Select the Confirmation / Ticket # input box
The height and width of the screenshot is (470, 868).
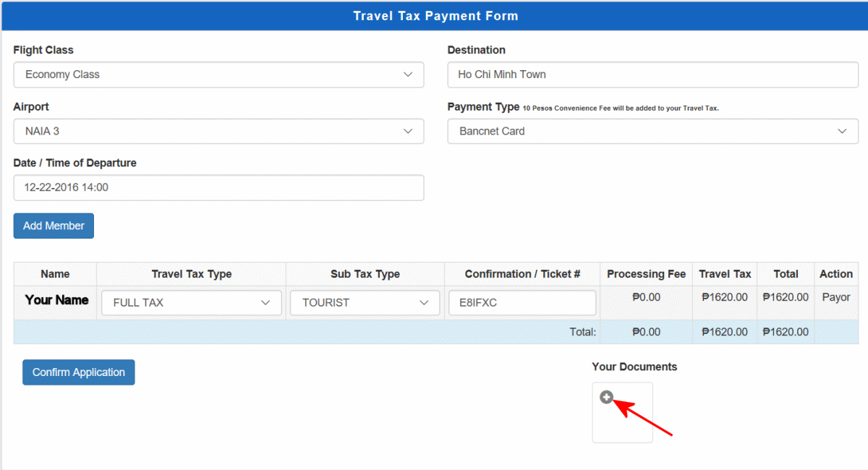pyautogui.click(x=522, y=303)
